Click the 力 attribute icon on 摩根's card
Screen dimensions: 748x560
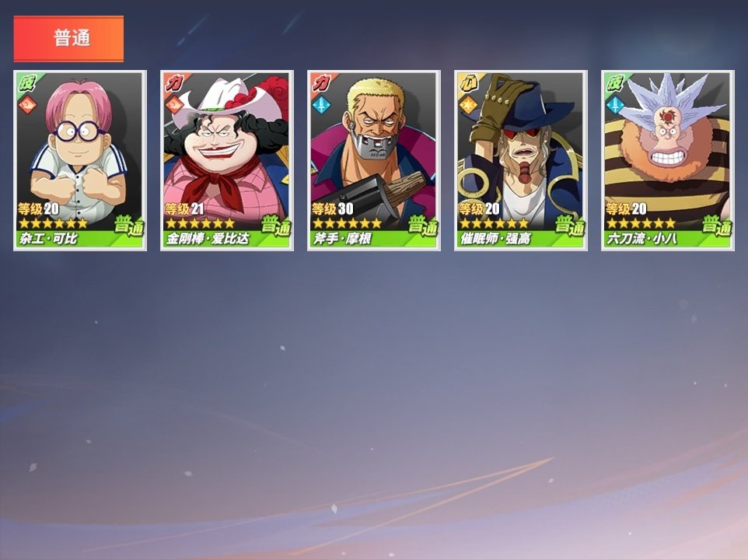[320, 83]
